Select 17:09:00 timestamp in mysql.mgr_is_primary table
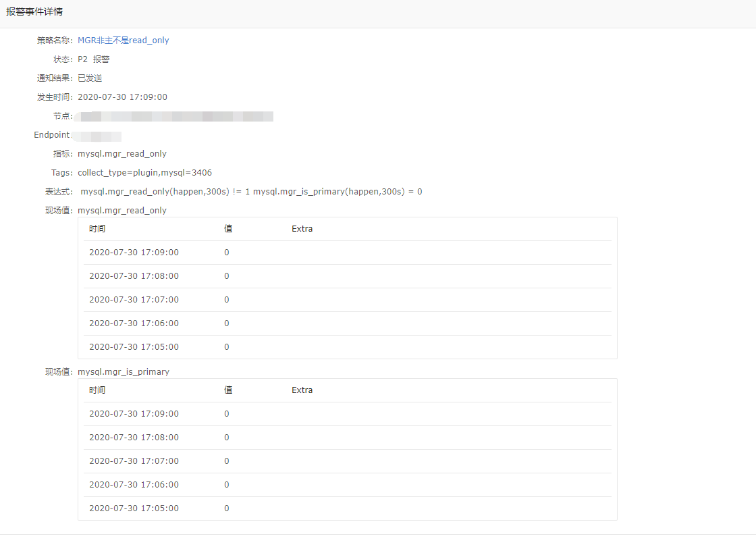 coord(134,414)
